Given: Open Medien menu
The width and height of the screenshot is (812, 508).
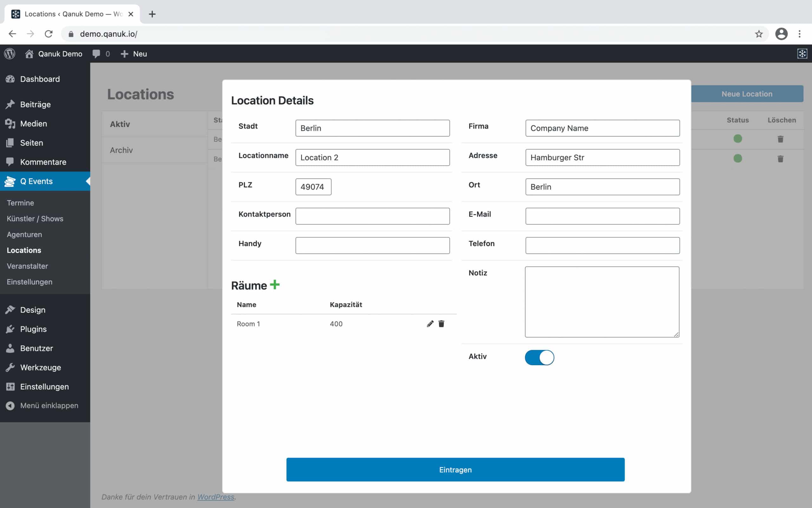Looking at the screenshot, I should pos(45,124).
